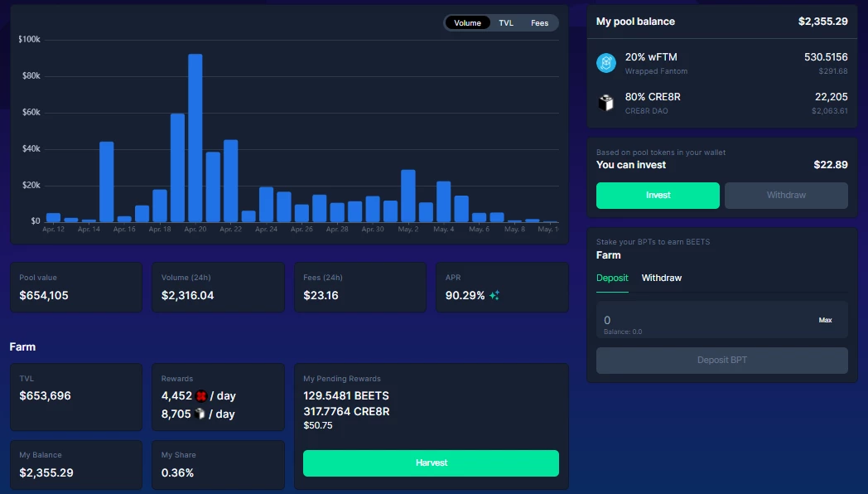The height and width of the screenshot is (494, 868).
Task: Click the Deposit BPT button
Action: click(x=722, y=361)
